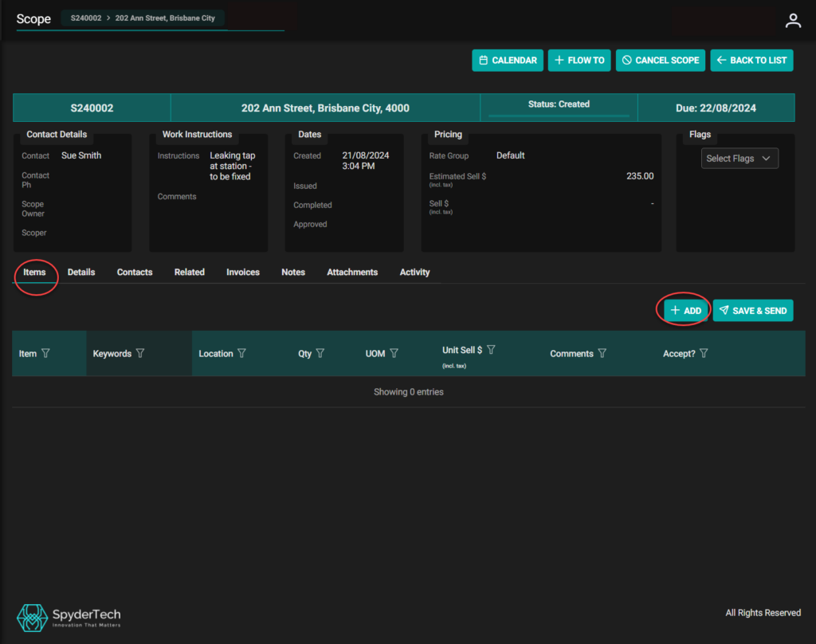Click the S240002 breadcrumb link
The height and width of the screenshot is (644, 816).
tap(85, 18)
